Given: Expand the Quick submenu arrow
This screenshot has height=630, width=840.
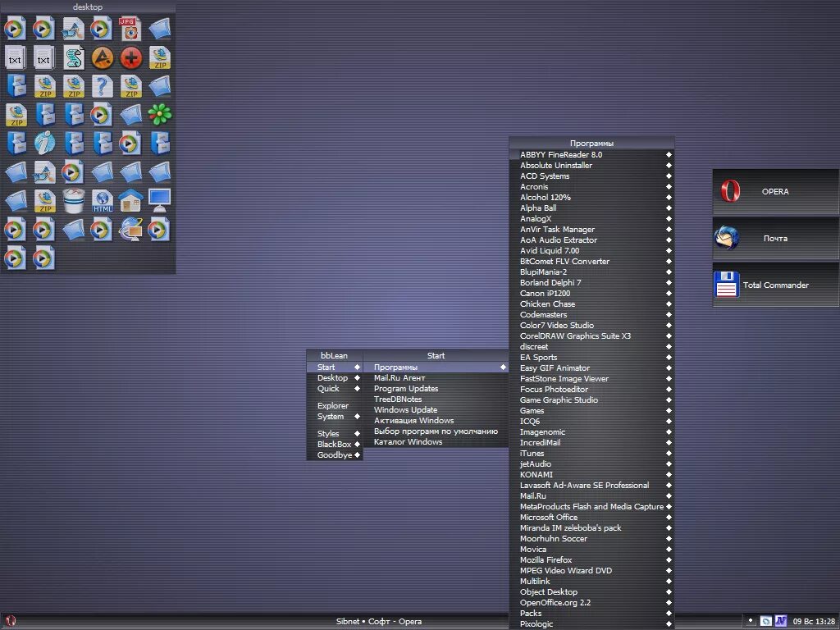Looking at the screenshot, I should point(357,388).
